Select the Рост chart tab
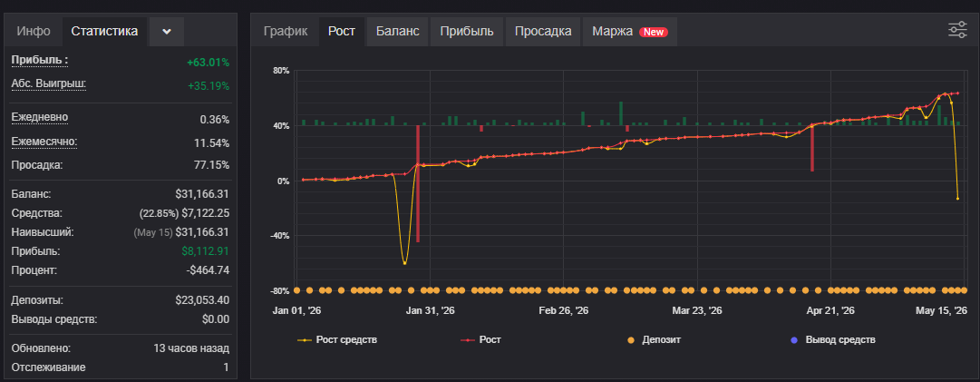 [x=342, y=31]
